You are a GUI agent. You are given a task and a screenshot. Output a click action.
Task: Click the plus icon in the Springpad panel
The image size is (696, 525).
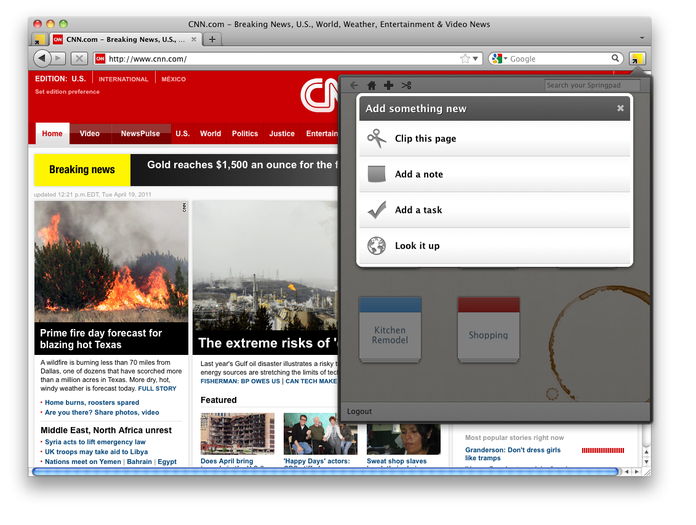(x=388, y=86)
